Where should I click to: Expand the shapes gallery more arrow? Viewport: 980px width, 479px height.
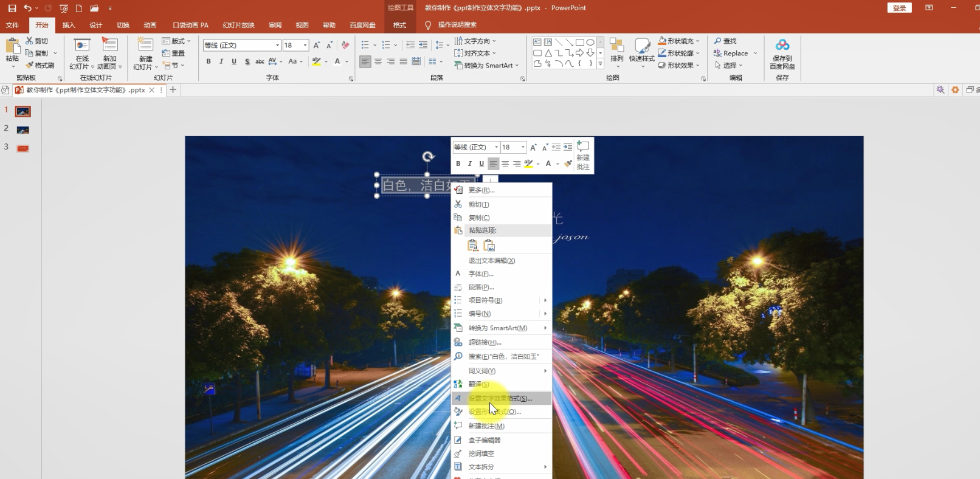pos(600,63)
